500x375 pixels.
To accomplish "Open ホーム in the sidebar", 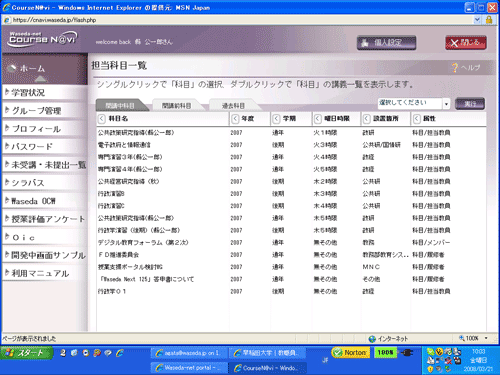I will point(45,69).
